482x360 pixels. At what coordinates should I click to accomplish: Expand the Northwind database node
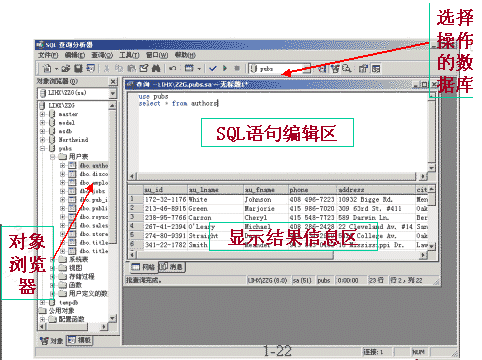43,140
